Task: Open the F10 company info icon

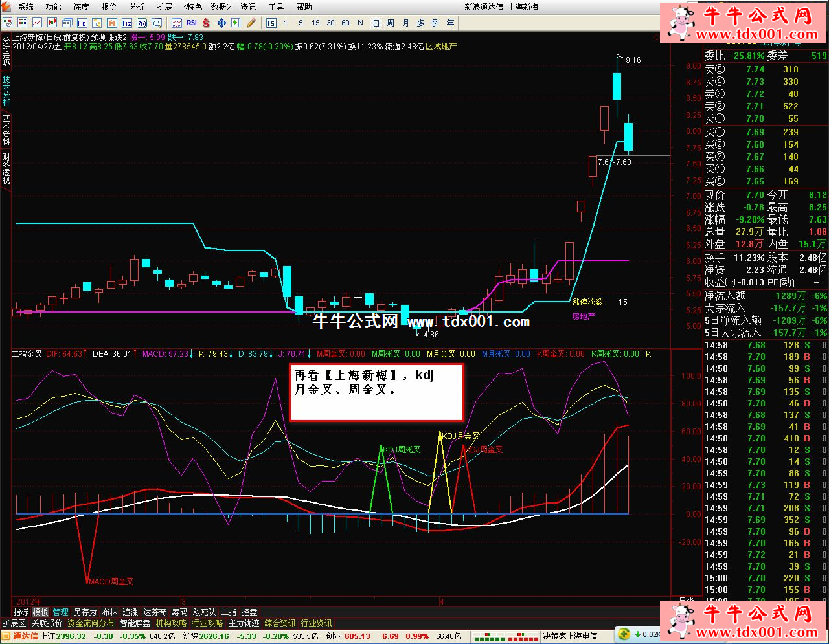Action: click(x=82, y=23)
